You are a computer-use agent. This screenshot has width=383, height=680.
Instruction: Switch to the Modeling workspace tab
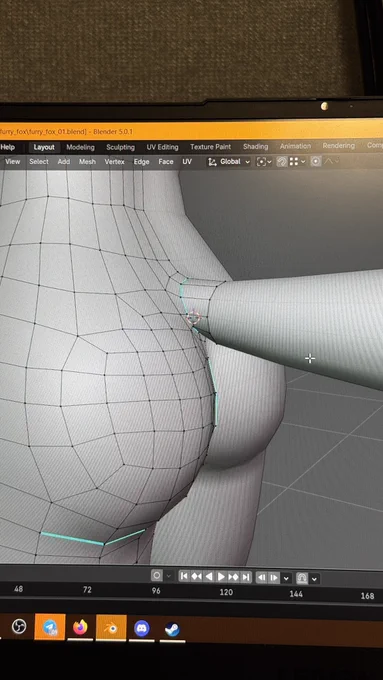pyautogui.click(x=80, y=147)
